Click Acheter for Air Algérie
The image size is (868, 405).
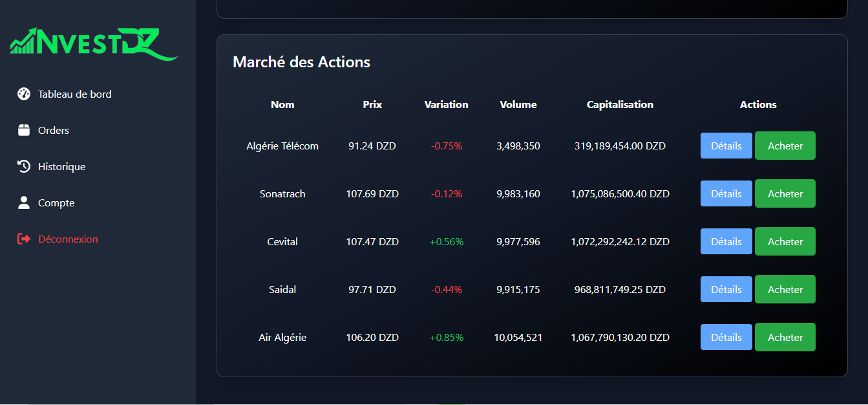tap(785, 337)
